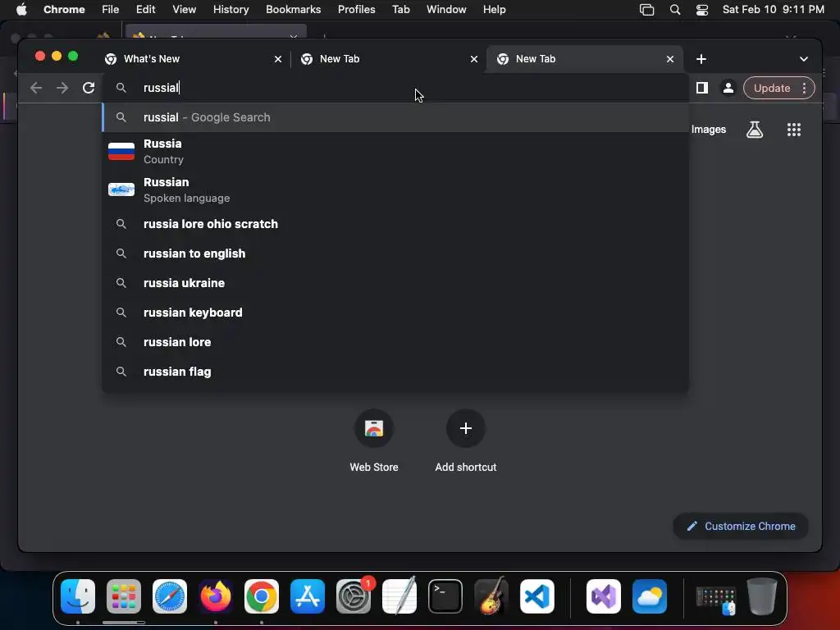Image resolution: width=840 pixels, height=630 pixels.
Task: Select the Russian Spoken language suggestion
Action: (395, 189)
